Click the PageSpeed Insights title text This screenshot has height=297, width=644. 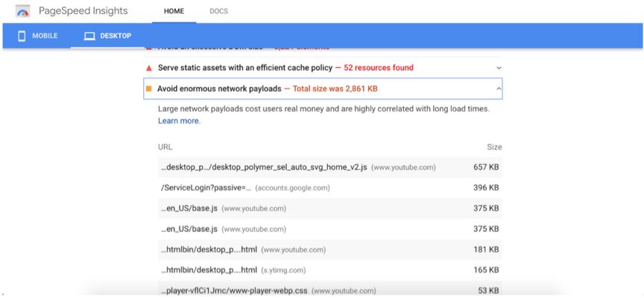coord(83,11)
